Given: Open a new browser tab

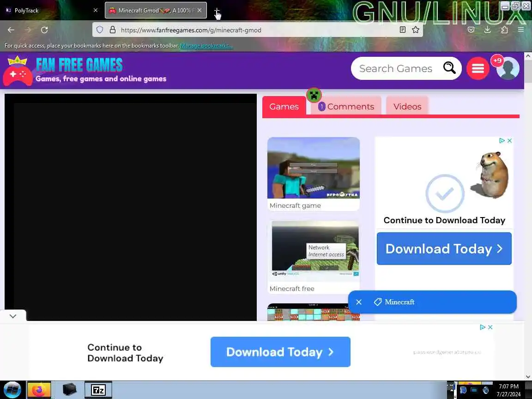Looking at the screenshot, I should point(217,11).
